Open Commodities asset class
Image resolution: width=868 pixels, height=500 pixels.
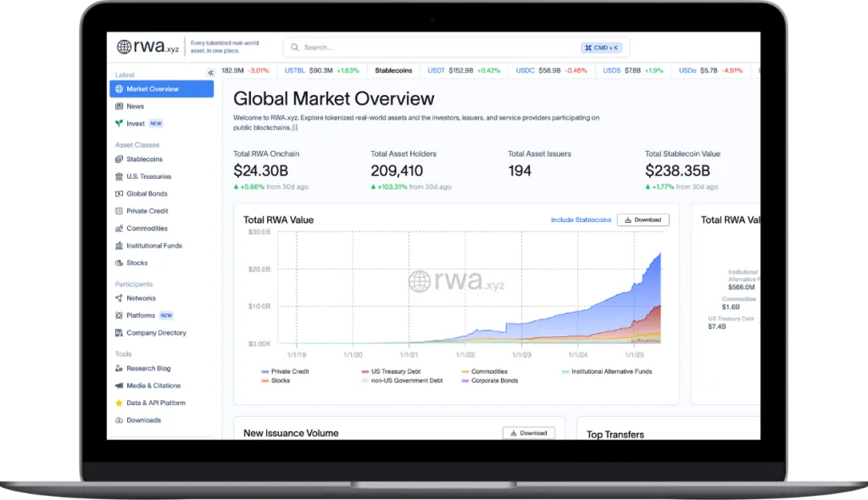(x=147, y=228)
